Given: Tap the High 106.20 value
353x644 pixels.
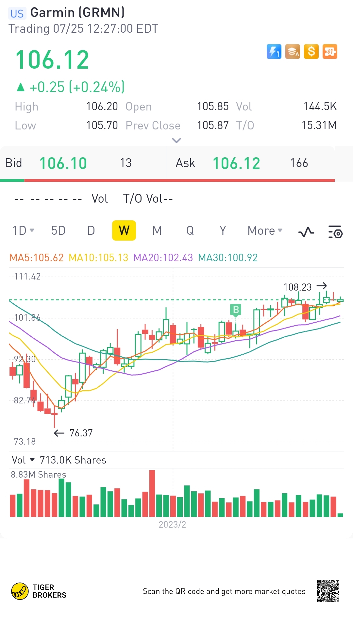Looking at the screenshot, I should click(x=102, y=106).
